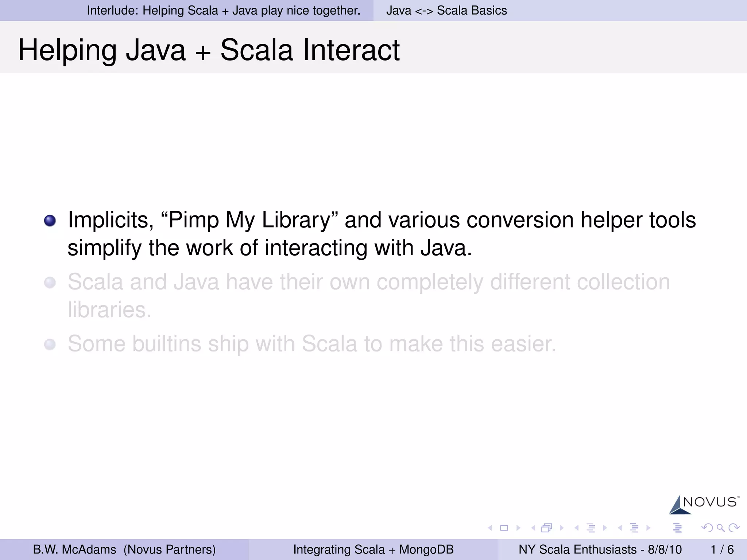Click the magnifier search icon

click(721, 528)
